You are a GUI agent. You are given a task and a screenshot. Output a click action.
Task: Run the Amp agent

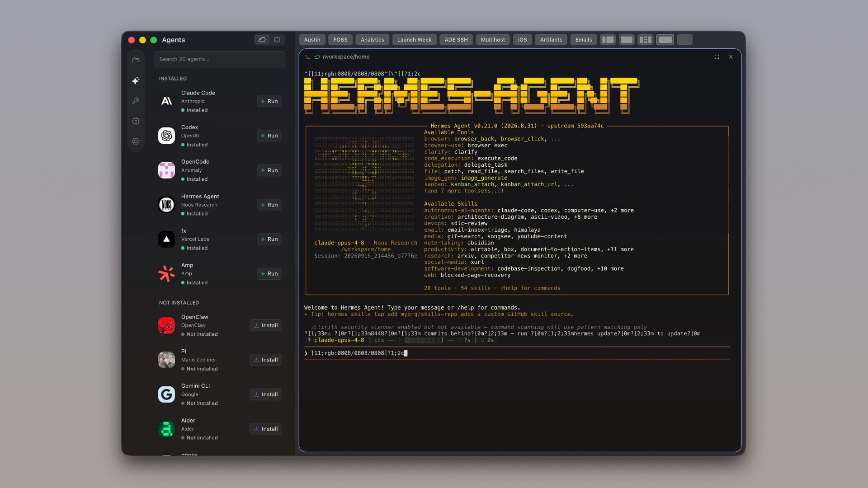coord(269,273)
